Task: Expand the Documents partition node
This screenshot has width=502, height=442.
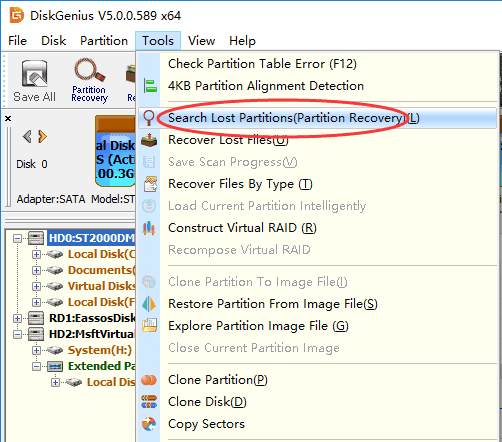Action: point(36,270)
